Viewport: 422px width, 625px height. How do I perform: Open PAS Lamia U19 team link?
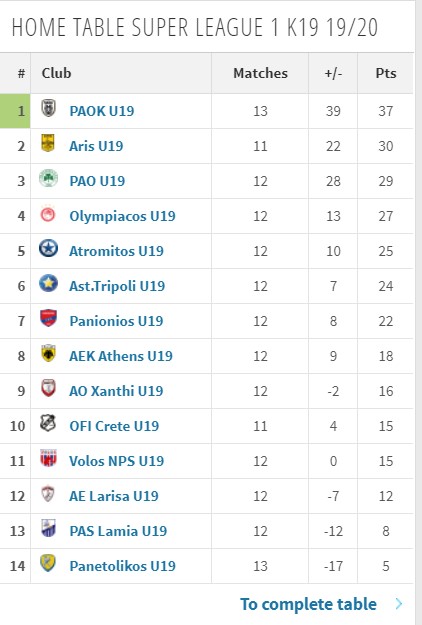click(x=118, y=531)
